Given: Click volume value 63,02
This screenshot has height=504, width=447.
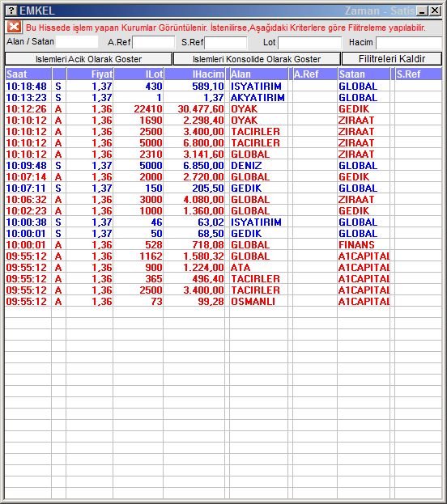Looking at the screenshot, I should [211, 222].
